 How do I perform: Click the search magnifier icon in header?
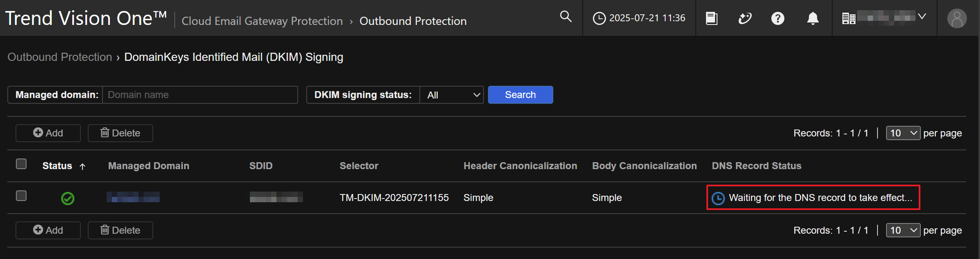point(566,17)
